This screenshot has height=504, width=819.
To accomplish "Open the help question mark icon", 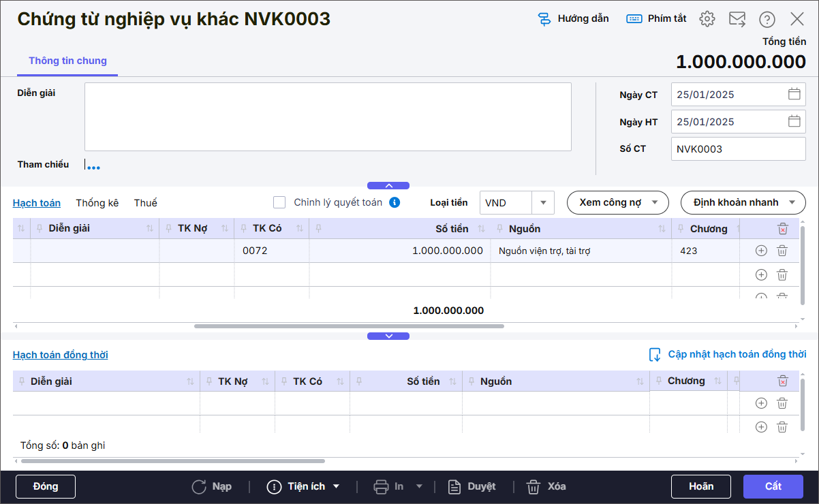I will (x=767, y=19).
